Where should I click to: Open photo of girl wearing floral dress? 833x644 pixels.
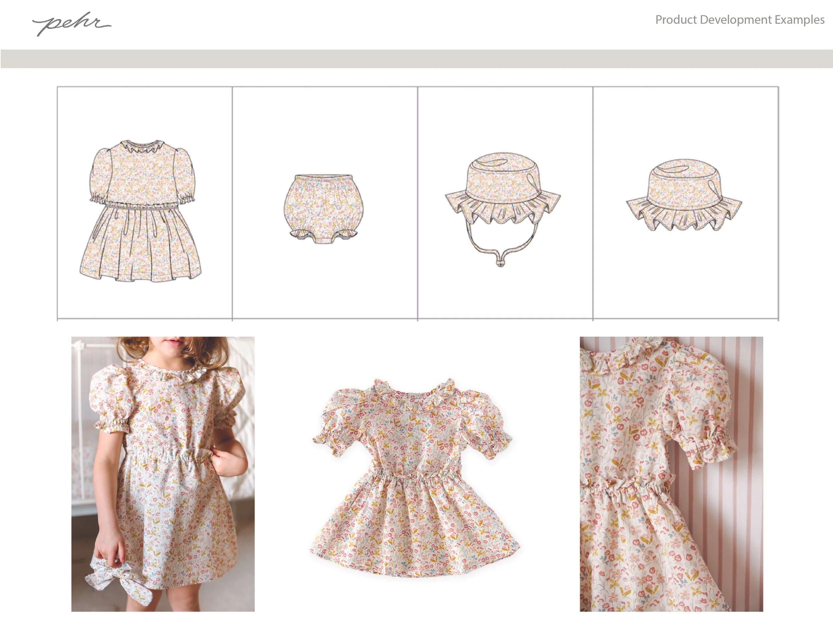point(163,474)
